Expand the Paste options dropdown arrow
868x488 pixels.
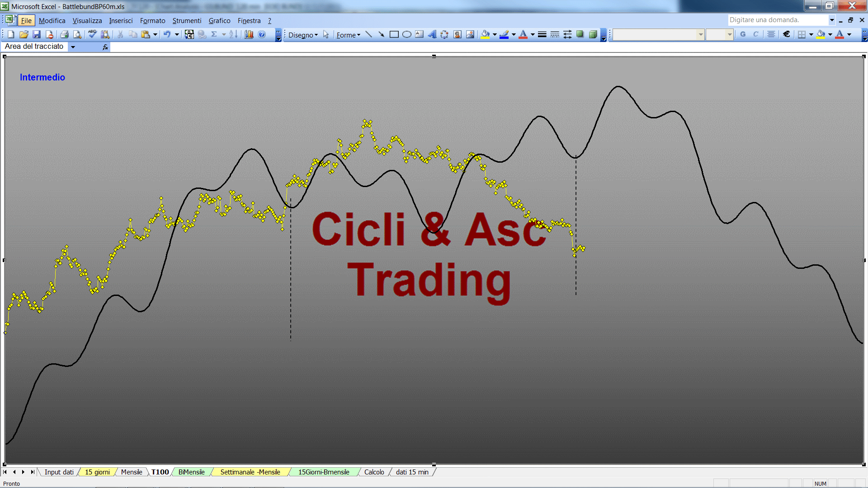pyautogui.click(x=155, y=34)
